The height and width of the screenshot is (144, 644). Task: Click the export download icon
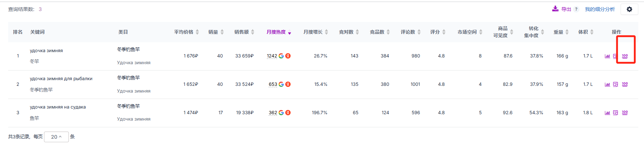(x=555, y=9)
